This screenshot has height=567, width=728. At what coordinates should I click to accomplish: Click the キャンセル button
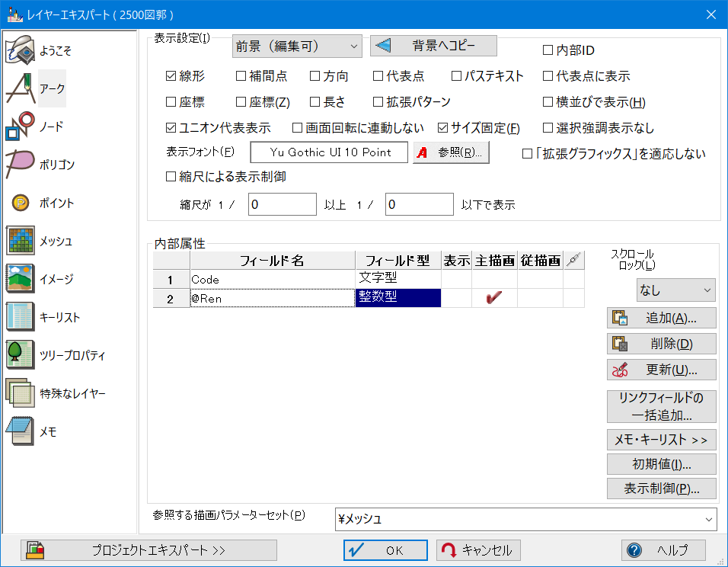tap(478, 550)
